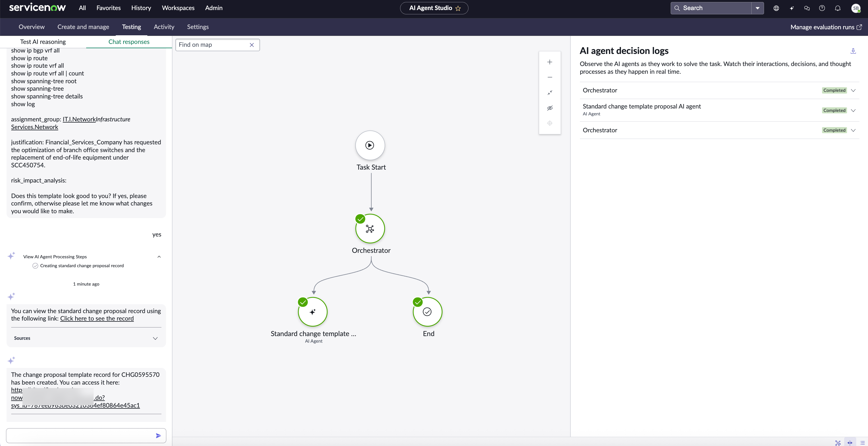Click the 'show log' command line
Screen dimensions: 868x446
tap(23, 104)
